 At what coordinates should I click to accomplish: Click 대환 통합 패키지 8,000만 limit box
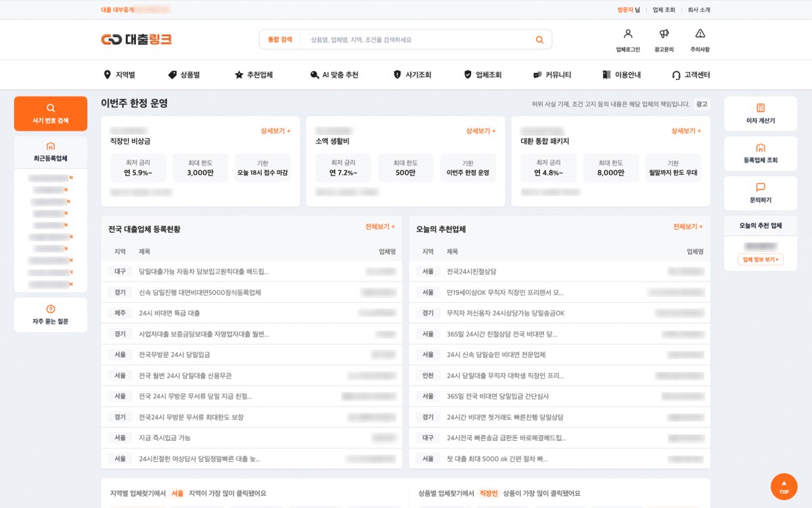611,168
